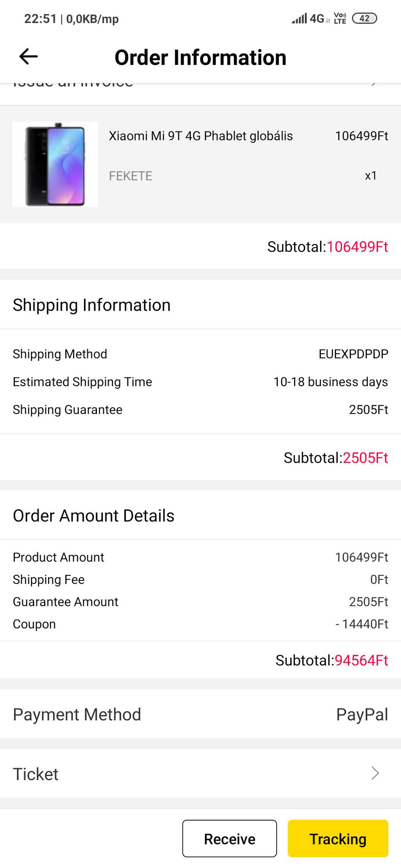Tap the PayPal payment label
Viewport: 401px width, 868px height.
point(362,714)
